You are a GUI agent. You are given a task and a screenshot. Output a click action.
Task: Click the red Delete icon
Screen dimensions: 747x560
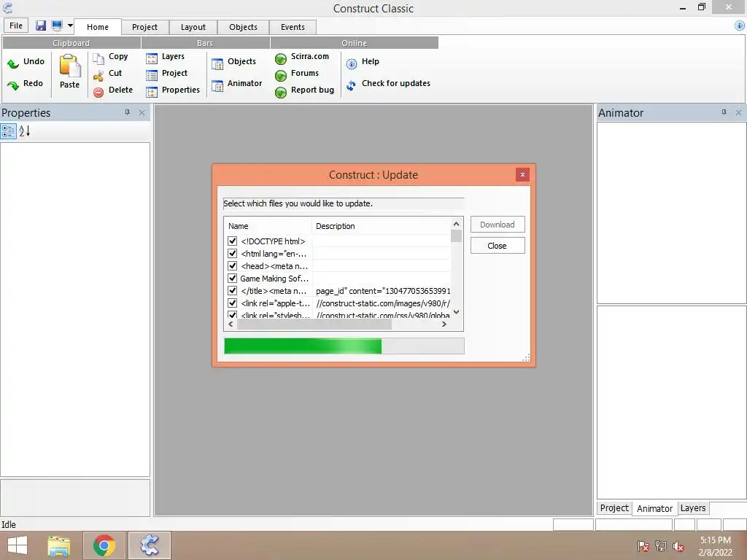[98, 92]
